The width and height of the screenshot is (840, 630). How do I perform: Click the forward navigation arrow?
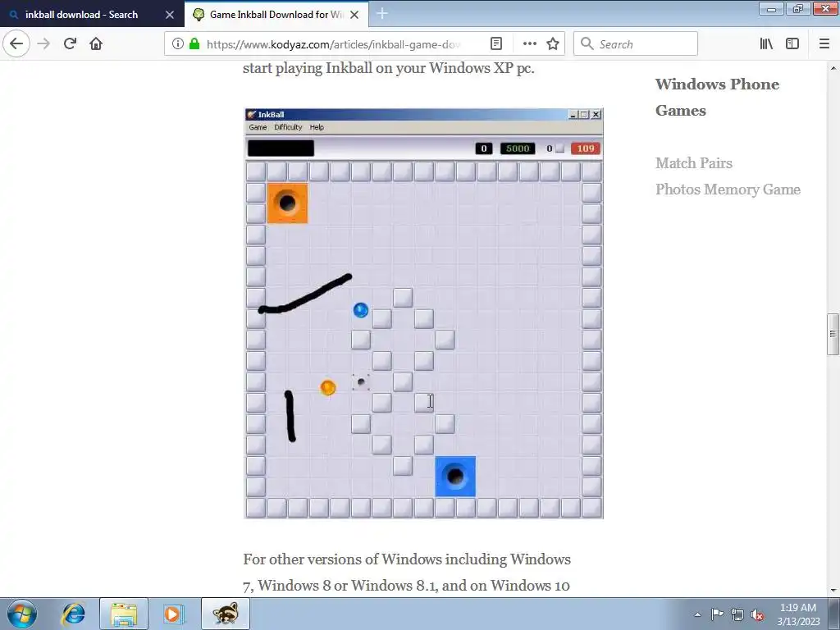click(44, 44)
